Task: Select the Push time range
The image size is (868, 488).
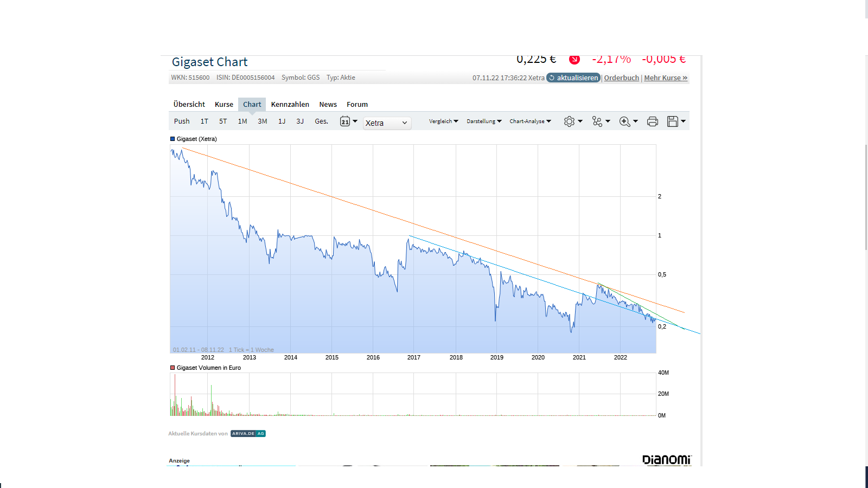Action: click(x=182, y=121)
